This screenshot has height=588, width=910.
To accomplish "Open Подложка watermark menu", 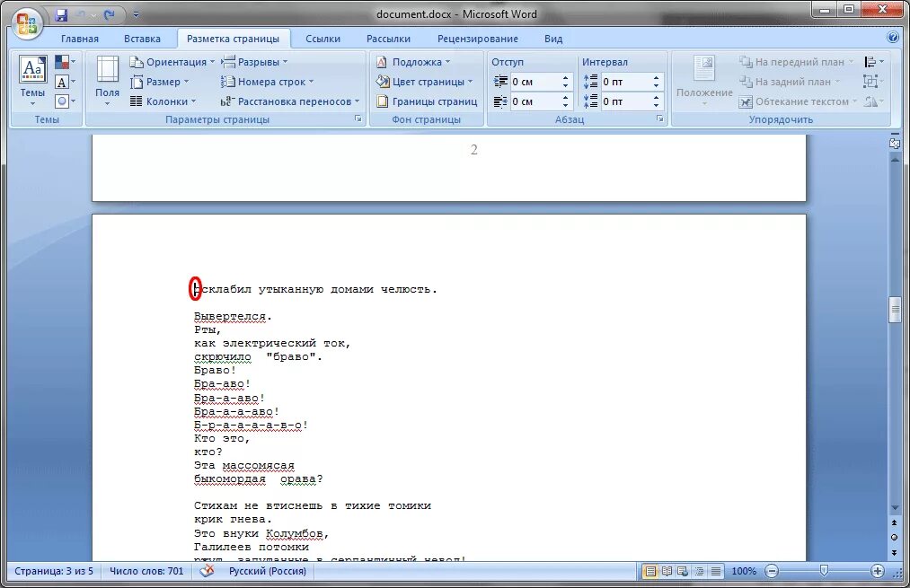I will click(x=412, y=62).
